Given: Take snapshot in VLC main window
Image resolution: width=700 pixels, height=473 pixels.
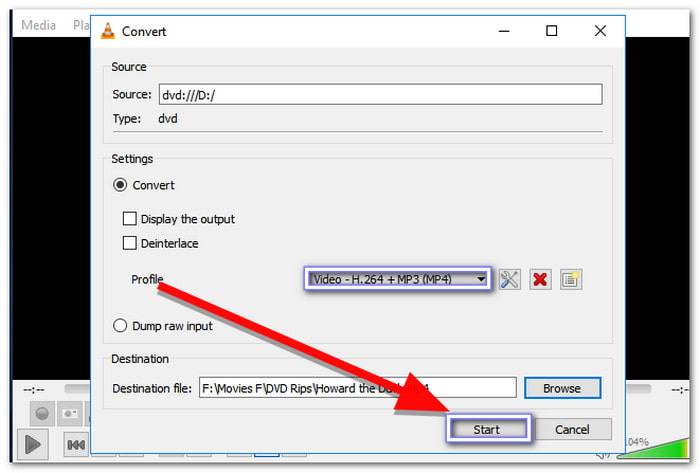Looking at the screenshot, I should 70,414.
